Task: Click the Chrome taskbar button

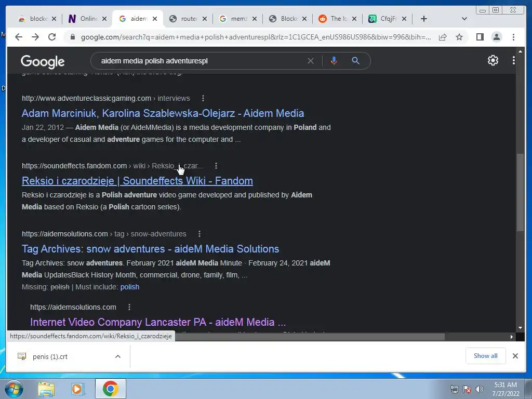Action: 110,389
